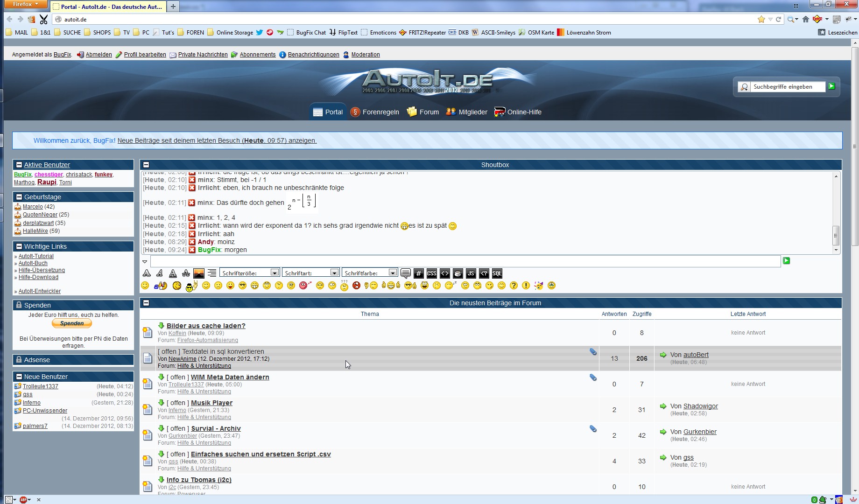
Task: Collapse the Shoutbox panel
Action: tap(146, 165)
